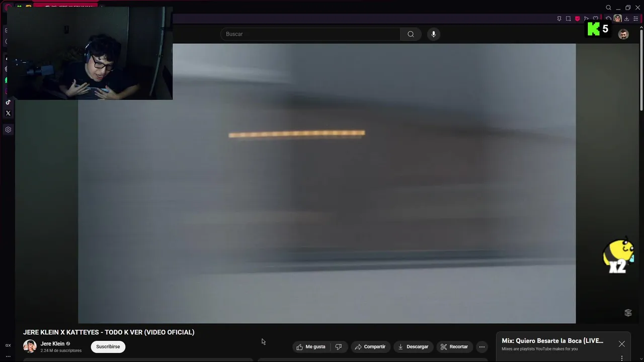Close the Mix: Quiero Besarte la Boca panel
This screenshot has height=362, width=644.
coord(622,344)
